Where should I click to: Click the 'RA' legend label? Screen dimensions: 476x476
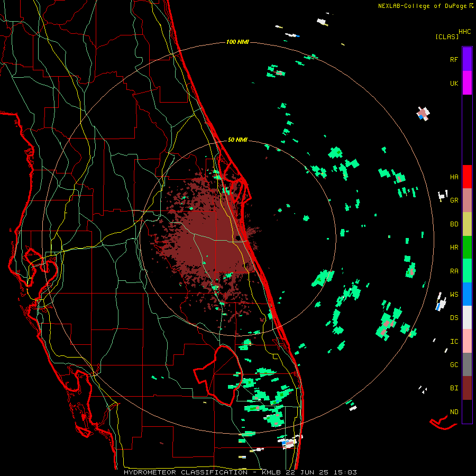click(x=454, y=271)
